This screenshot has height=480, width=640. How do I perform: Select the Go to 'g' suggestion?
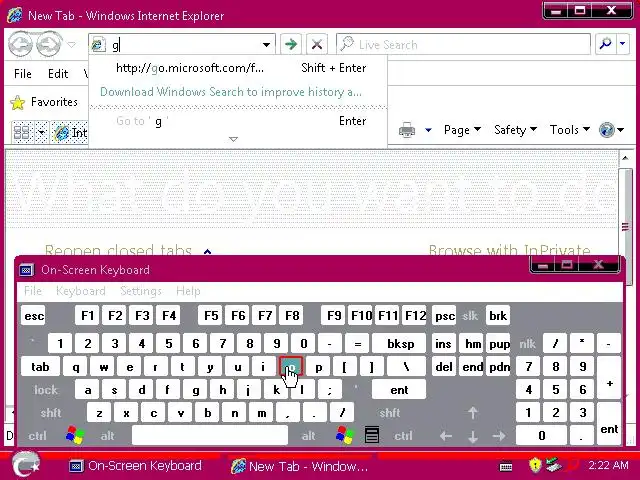(238, 121)
